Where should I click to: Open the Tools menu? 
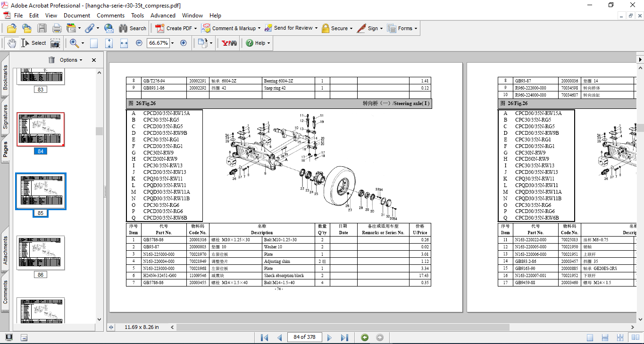click(x=137, y=15)
